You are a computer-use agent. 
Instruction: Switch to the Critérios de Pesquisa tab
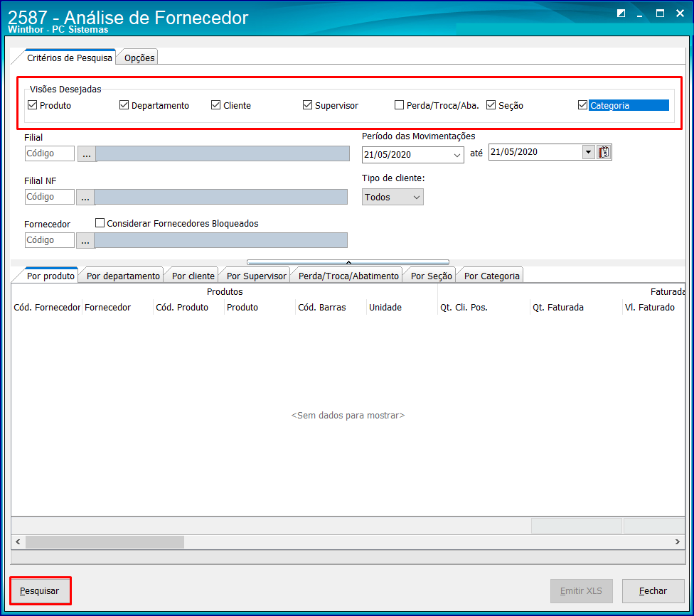(x=70, y=58)
